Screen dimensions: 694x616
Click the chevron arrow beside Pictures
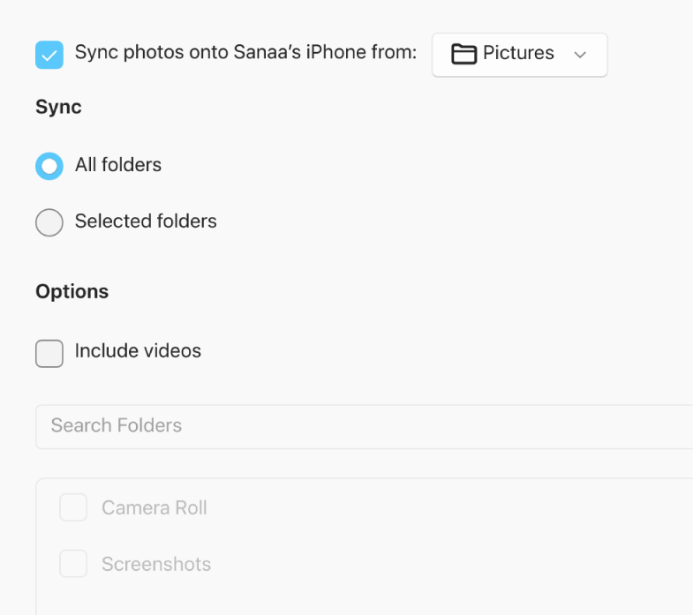click(x=580, y=55)
